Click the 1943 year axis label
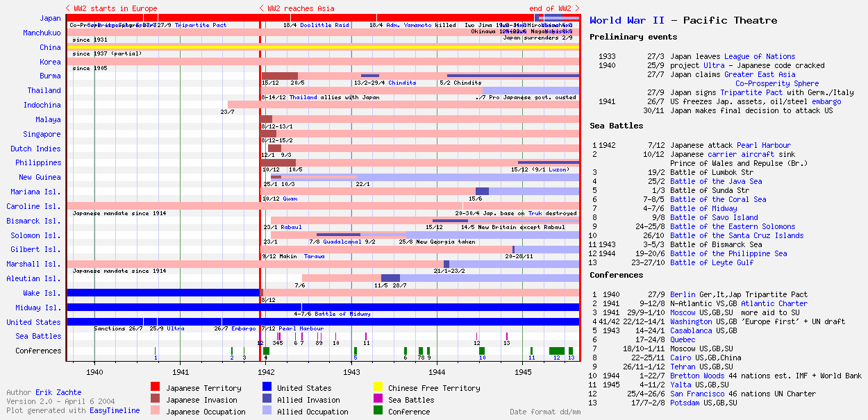The height and width of the screenshot is (420, 868). pos(351,371)
